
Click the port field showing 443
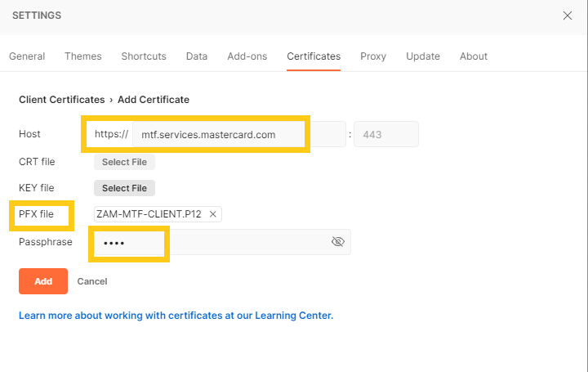pos(386,134)
